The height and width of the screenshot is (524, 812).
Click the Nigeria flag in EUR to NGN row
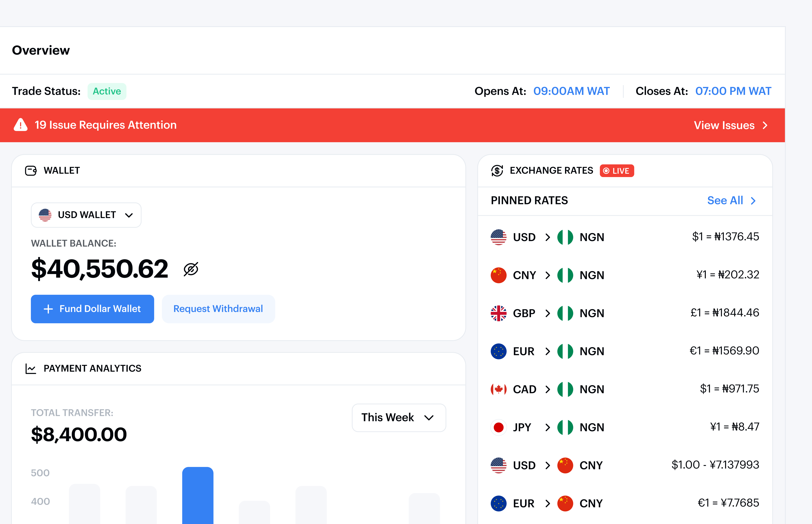[x=565, y=351]
